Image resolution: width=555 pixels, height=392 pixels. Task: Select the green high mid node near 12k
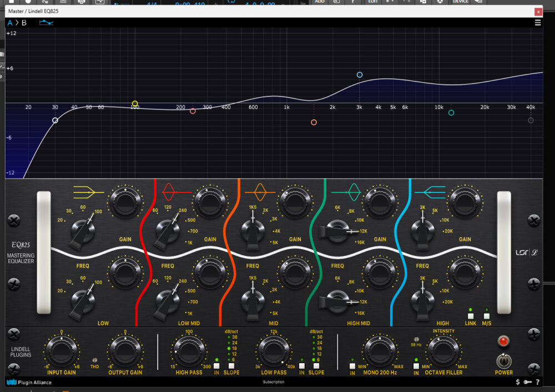(451, 113)
